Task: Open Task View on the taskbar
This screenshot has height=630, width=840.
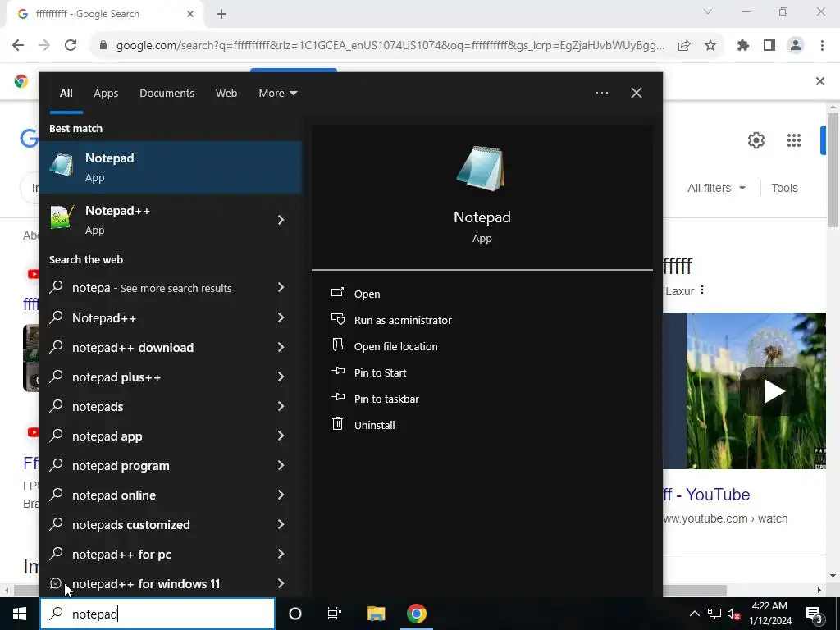Action: [x=335, y=614]
